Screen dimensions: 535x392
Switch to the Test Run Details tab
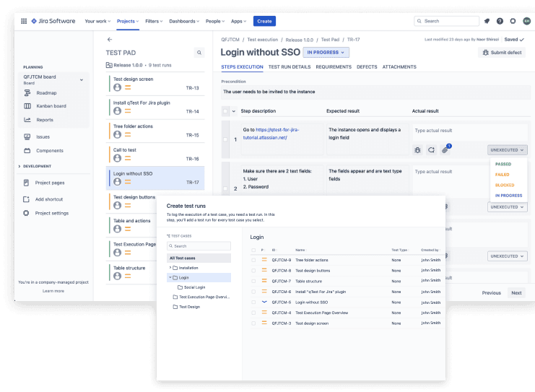click(289, 67)
